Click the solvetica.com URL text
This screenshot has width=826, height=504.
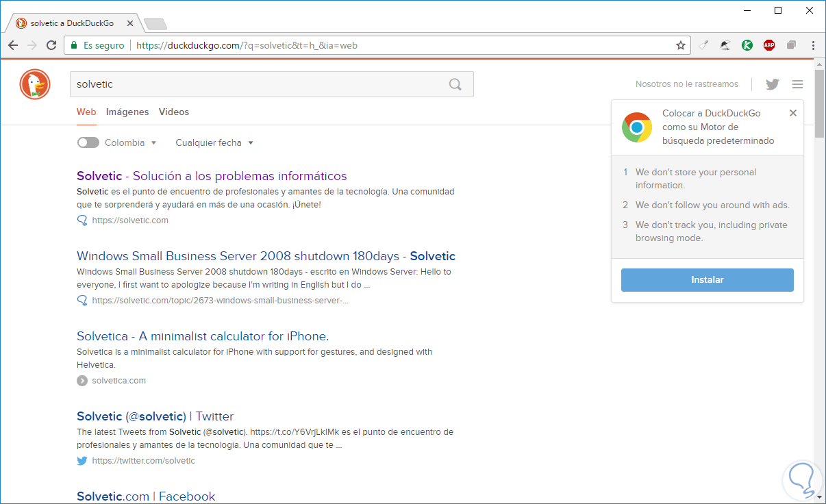119,381
